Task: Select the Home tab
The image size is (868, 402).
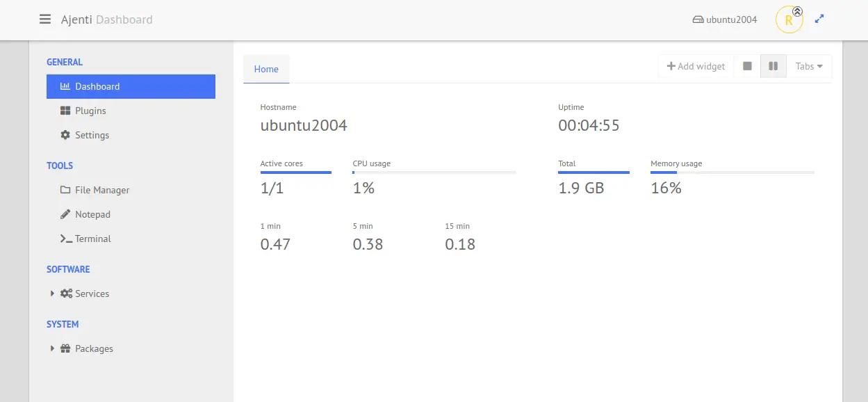Action: click(266, 69)
